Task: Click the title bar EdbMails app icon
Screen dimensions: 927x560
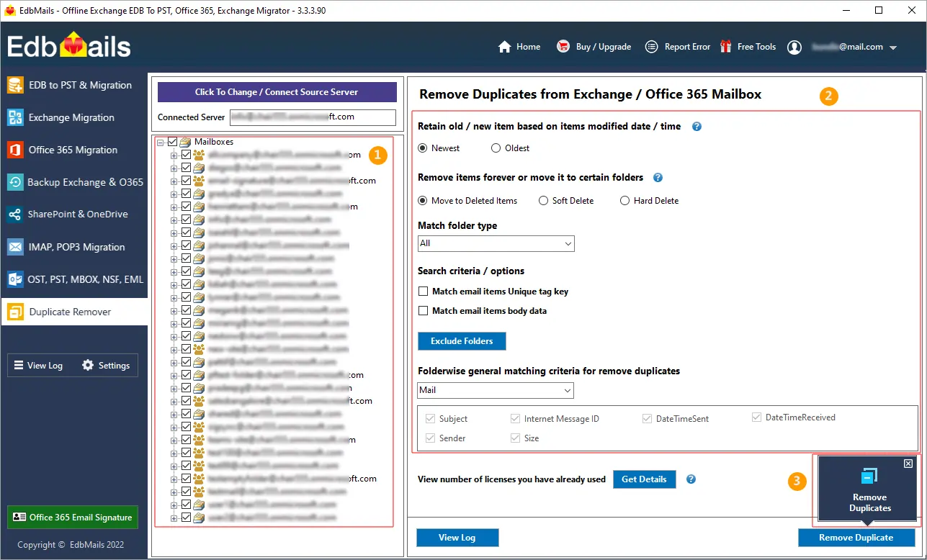Action: pos(10,10)
